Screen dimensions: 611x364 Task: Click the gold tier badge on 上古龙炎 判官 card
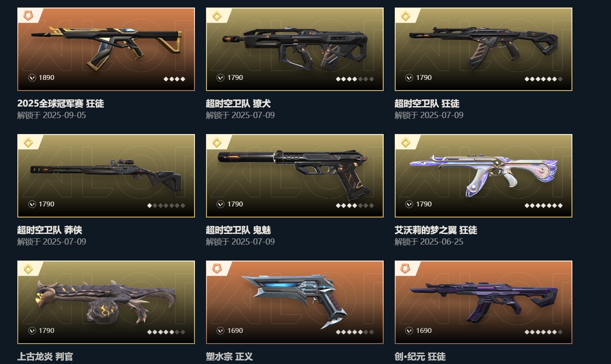28,269
